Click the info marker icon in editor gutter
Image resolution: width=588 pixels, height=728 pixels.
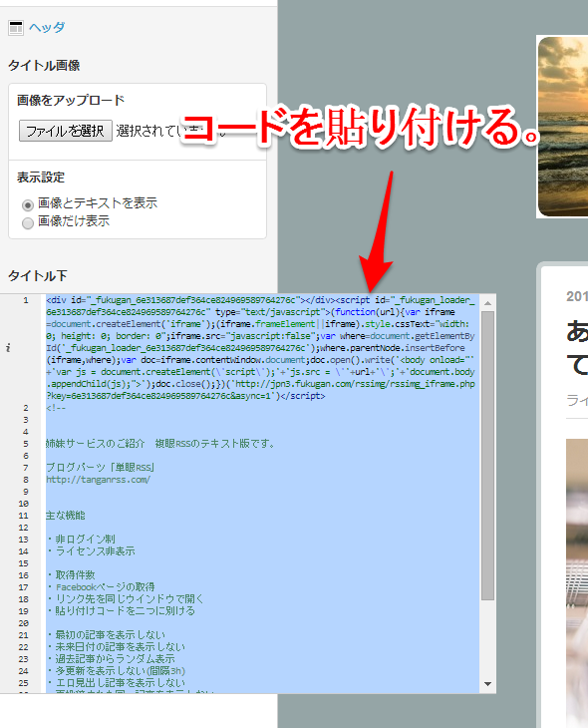pos(8,348)
